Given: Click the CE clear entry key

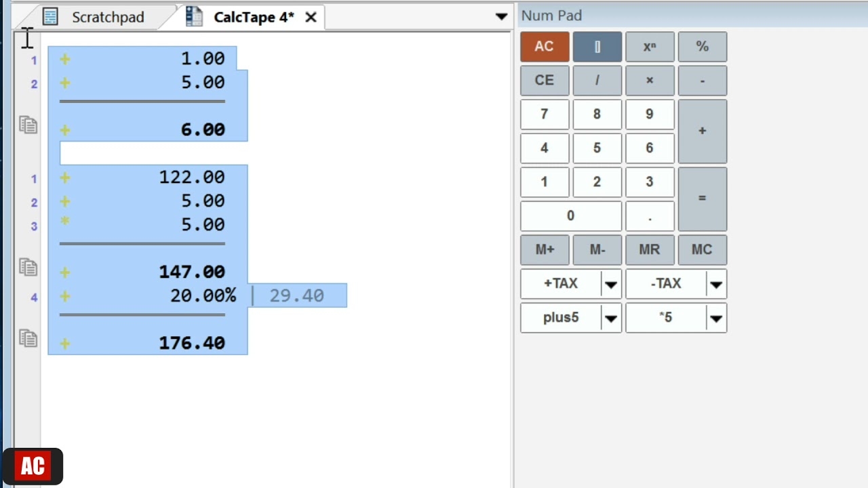Looking at the screenshot, I should click(x=545, y=81).
